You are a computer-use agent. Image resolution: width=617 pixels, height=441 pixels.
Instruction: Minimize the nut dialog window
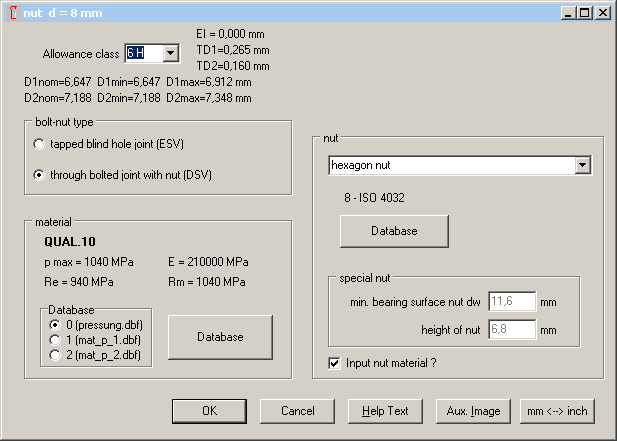pyautogui.click(x=570, y=12)
